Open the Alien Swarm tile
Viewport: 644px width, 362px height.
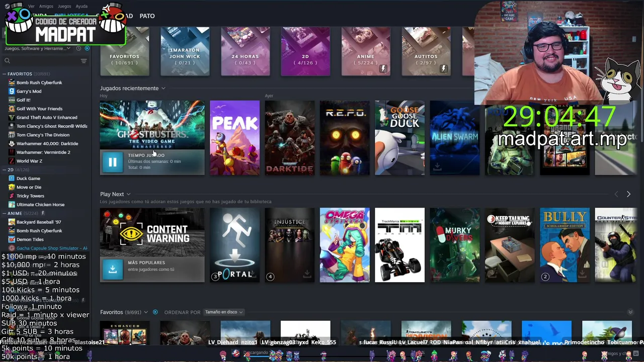pos(454,138)
